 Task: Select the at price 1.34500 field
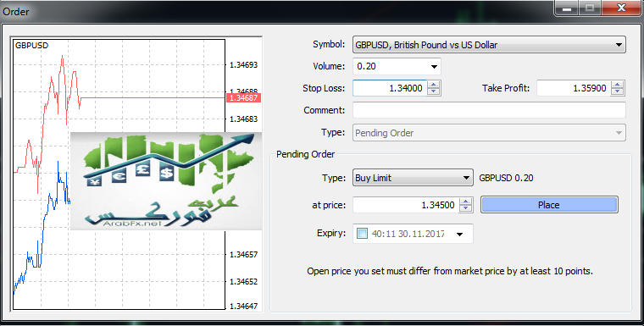406,205
